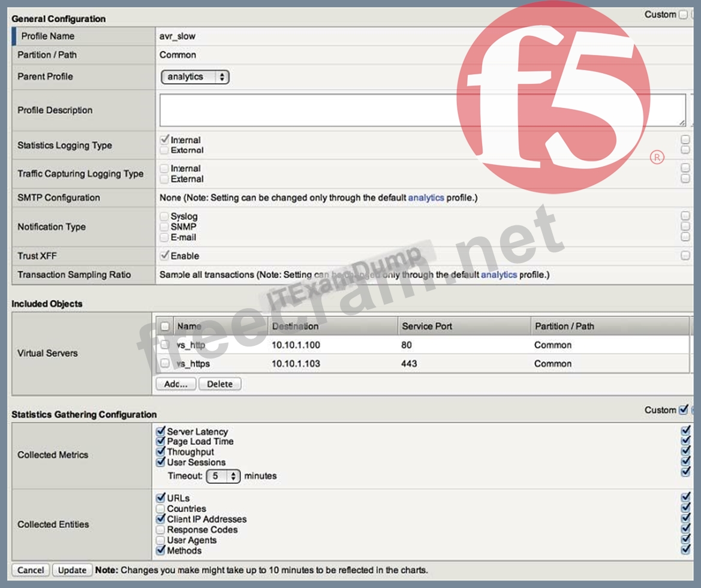Image resolution: width=701 pixels, height=588 pixels.
Task: Sort by the Name column header
Action: 189,326
